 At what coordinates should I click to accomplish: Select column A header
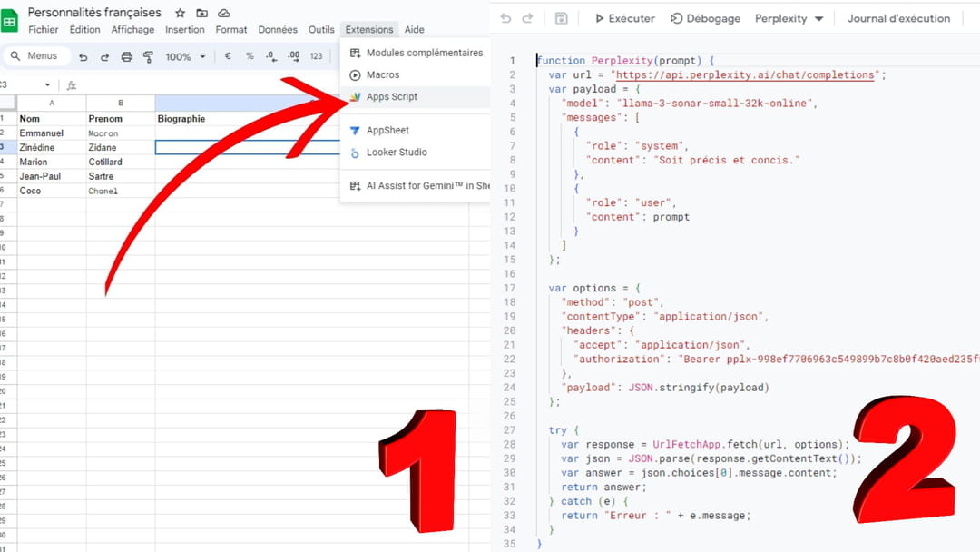pyautogui.click(x=52, y=103)
